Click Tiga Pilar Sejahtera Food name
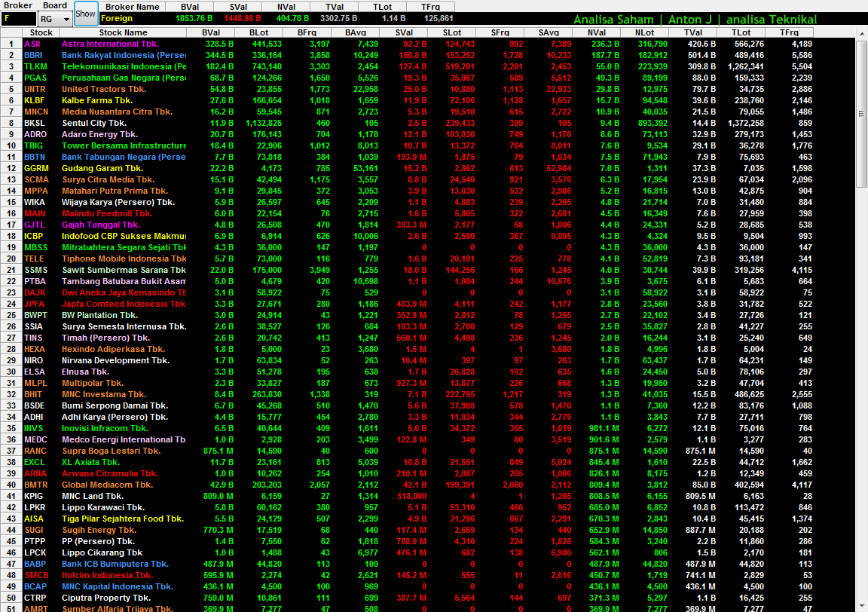 click(x=123, y=519)
